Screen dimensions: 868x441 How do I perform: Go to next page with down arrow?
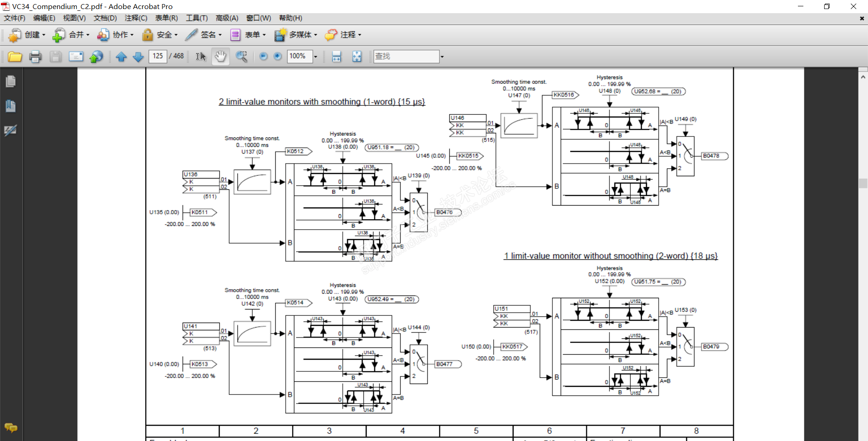[138, 56]
